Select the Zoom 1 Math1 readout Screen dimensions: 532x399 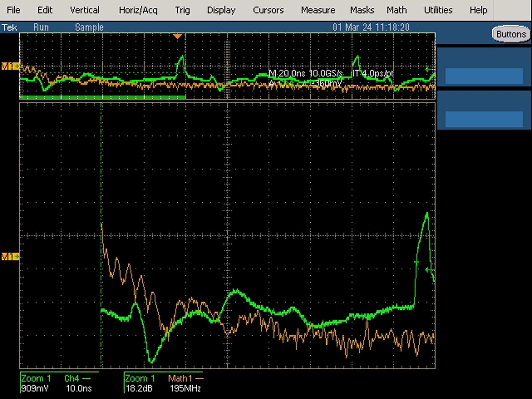(x=163, y=383)
